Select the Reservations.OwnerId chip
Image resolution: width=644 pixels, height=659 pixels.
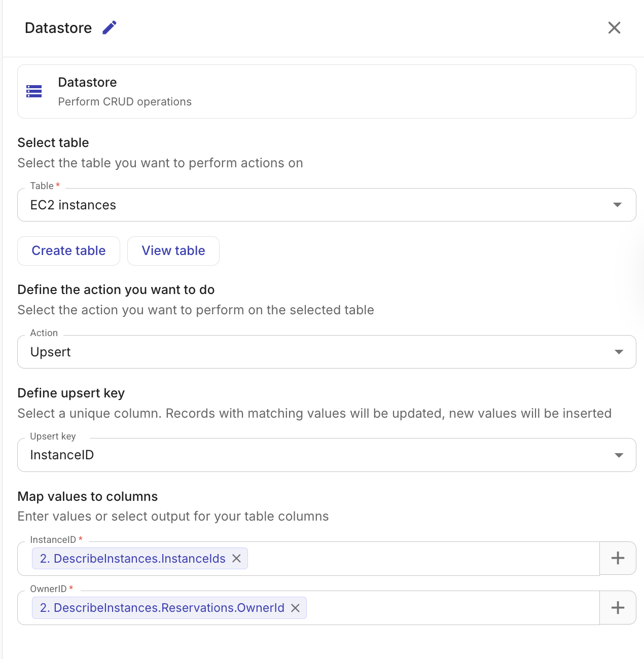tap(162, 608)
